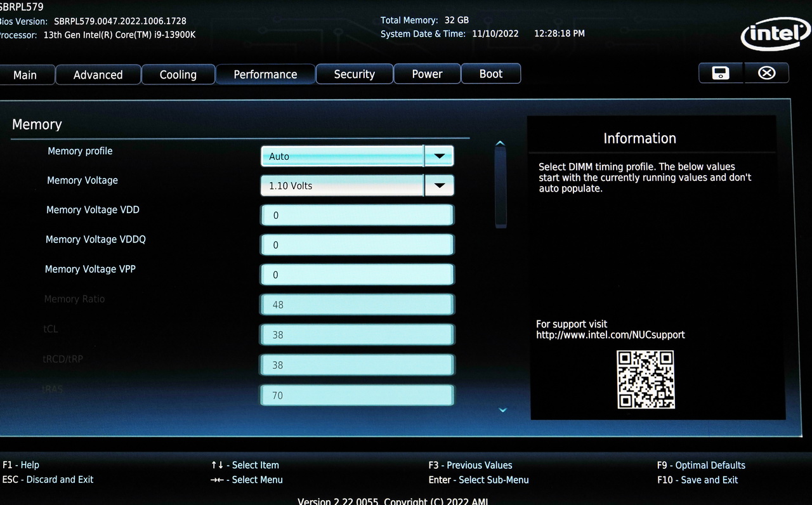Click the Memory Voltage VDD label
812x505 pixels.
[93, 209]
